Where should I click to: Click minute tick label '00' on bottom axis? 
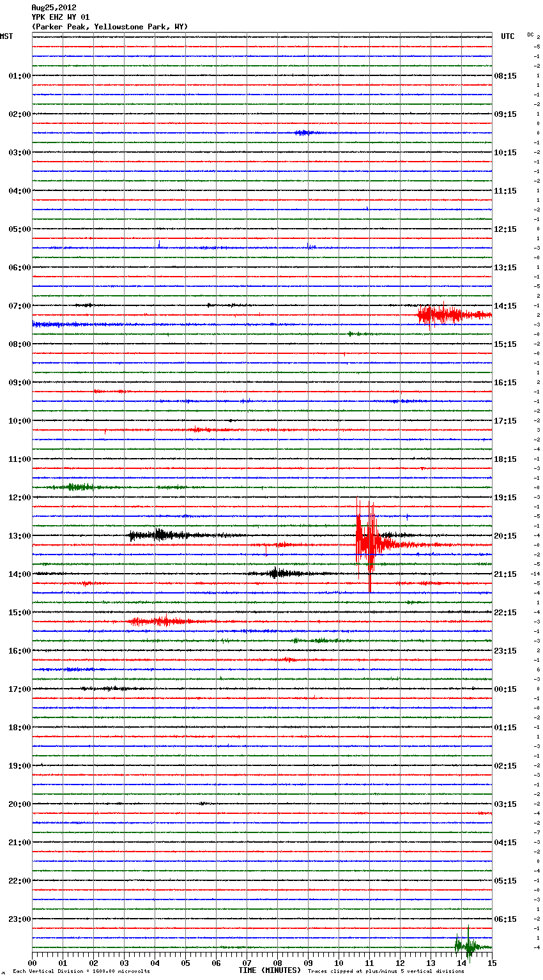(32, 963)
